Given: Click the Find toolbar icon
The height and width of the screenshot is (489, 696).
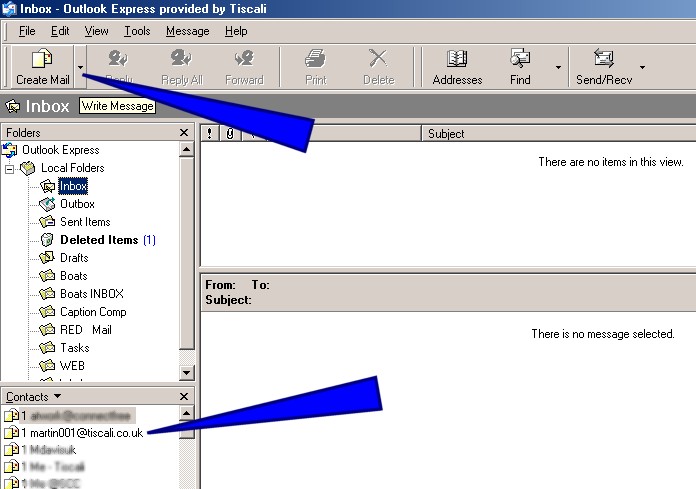Looking at the screenshot, I should coord(520,66).
